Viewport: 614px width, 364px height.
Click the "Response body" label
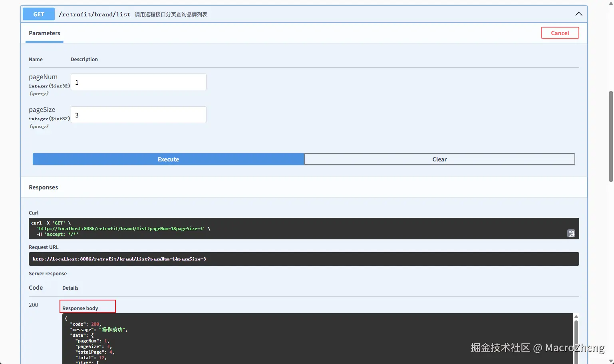tap(80, 308)
